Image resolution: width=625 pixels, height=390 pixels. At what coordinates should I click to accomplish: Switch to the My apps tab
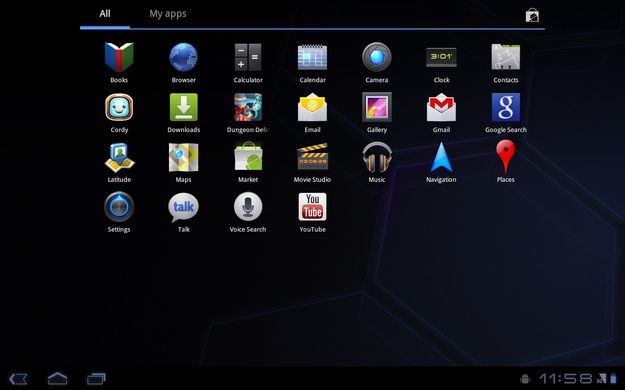[x=168, y=14]
